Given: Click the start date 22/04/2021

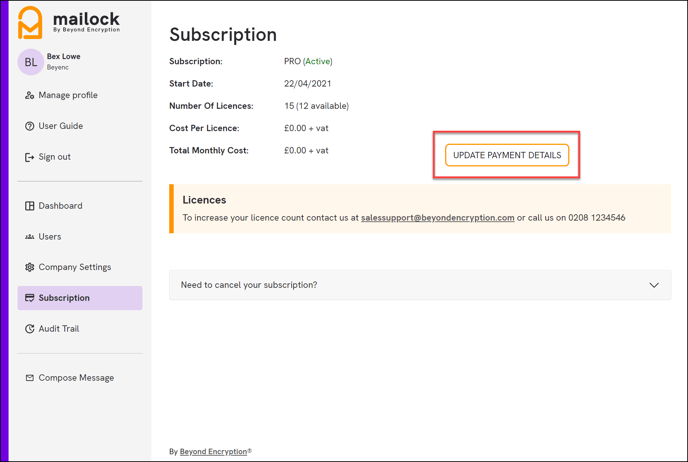Looking at the screenshot, I should pyautogui.click(x=308, y=84).
